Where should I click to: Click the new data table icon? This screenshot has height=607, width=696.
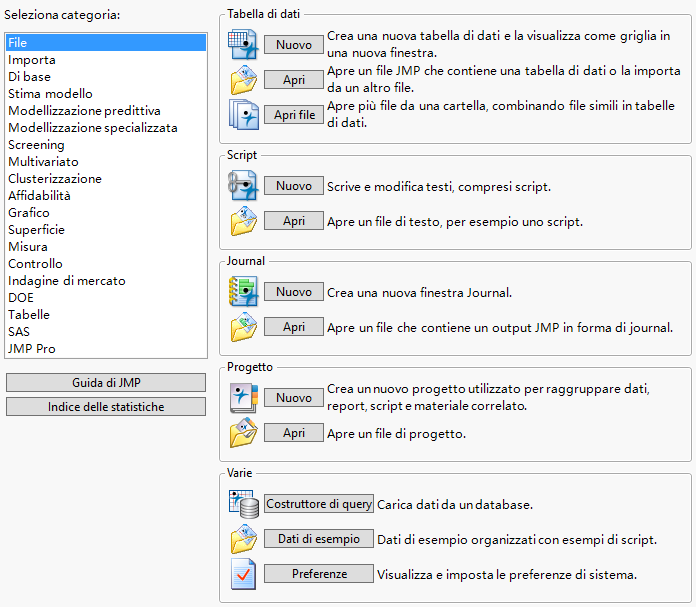(x=243, y=44)
